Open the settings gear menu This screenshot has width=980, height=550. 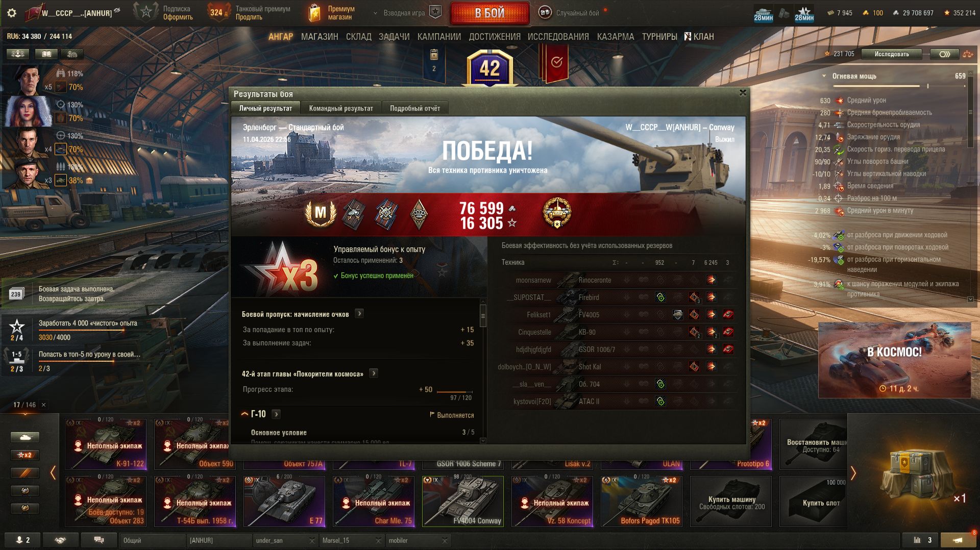pos(12,13)
